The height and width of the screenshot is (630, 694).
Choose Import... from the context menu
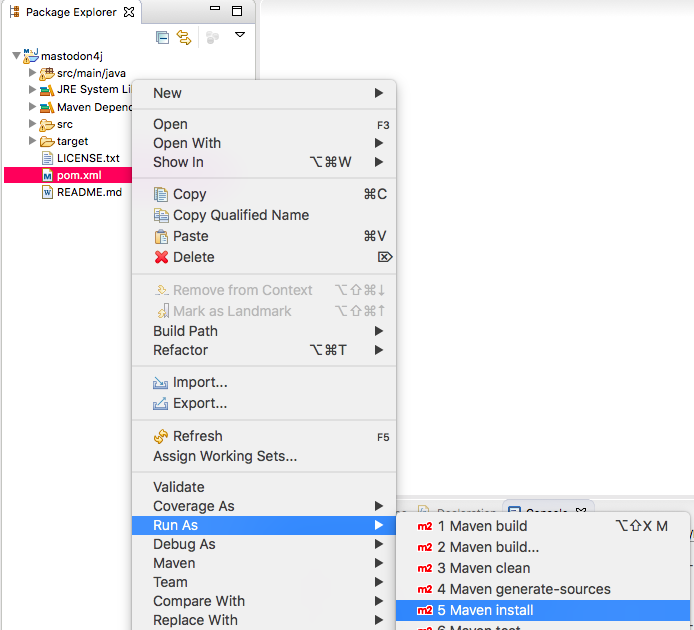pyautogui.click(x=264, y=382)
